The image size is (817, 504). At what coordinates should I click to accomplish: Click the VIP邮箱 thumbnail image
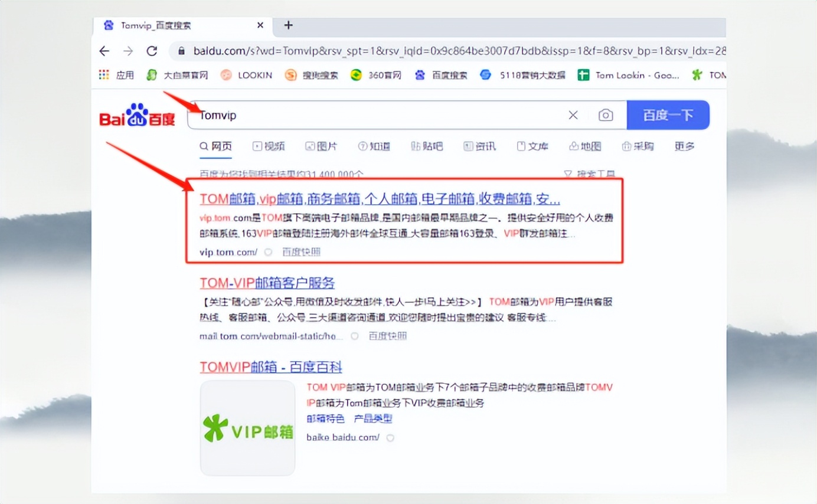point(247,428)
